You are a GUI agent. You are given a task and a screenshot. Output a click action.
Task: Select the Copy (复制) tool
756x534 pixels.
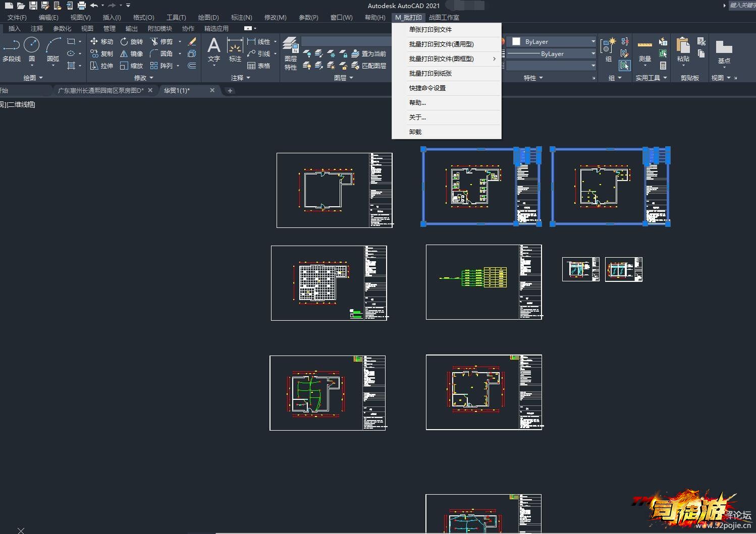tap(101, 53)
